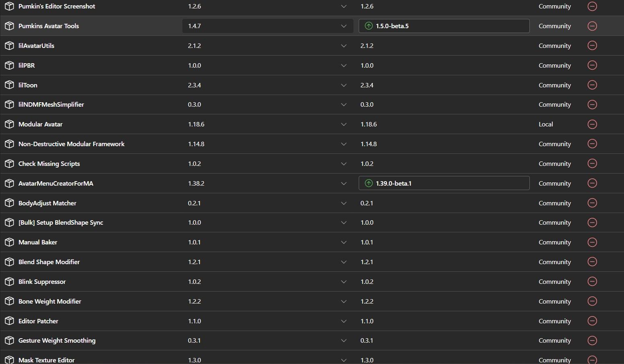Remove the Manual Baker package
The image size is (624, 364).
(x=592, y=242)
